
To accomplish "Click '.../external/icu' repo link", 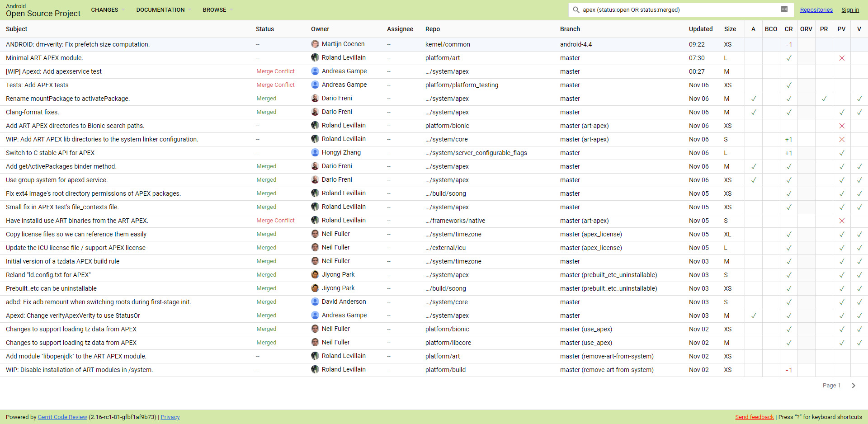I will click(445, 248).
